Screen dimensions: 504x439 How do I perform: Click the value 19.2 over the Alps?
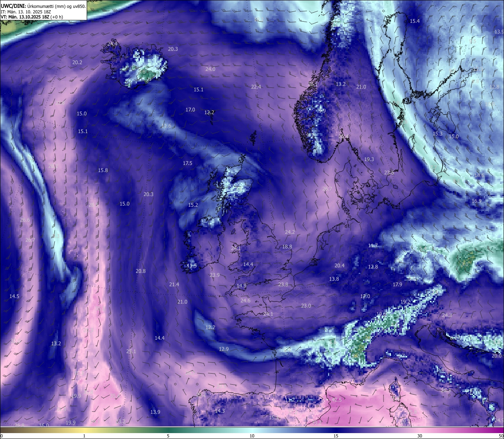[405, 302]
